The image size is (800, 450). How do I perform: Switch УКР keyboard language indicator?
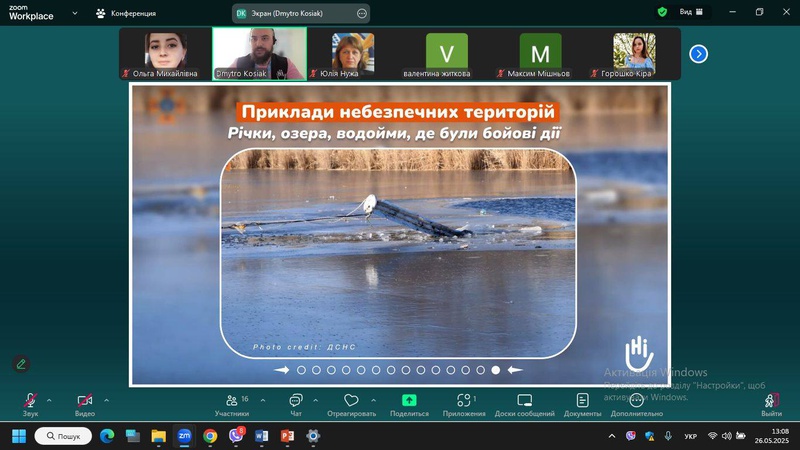[690, 436]
